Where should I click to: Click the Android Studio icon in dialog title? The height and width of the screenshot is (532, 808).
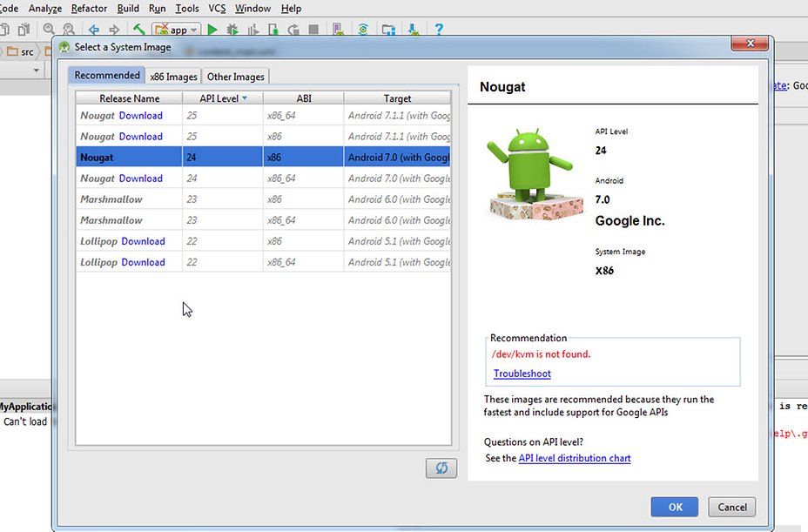[x=64, y=47]
